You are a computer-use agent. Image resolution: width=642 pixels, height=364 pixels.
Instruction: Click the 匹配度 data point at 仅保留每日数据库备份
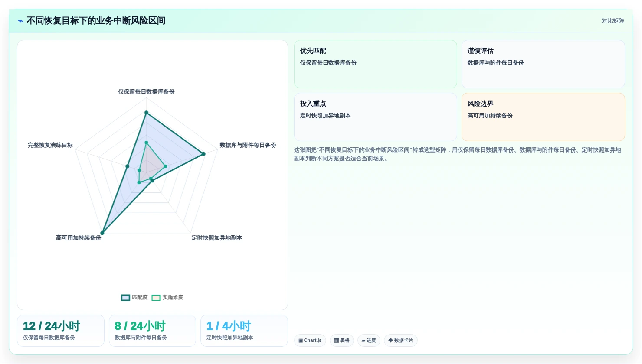(x=146, y=113)
